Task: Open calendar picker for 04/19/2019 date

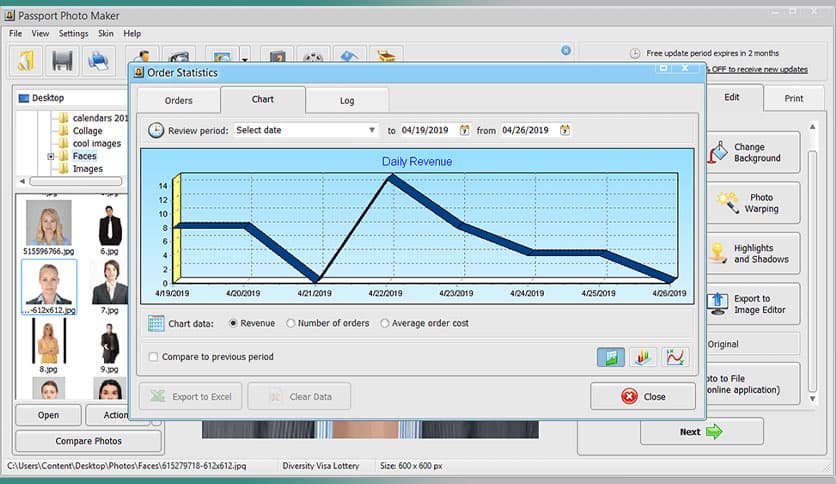Action: click(465, 130)
